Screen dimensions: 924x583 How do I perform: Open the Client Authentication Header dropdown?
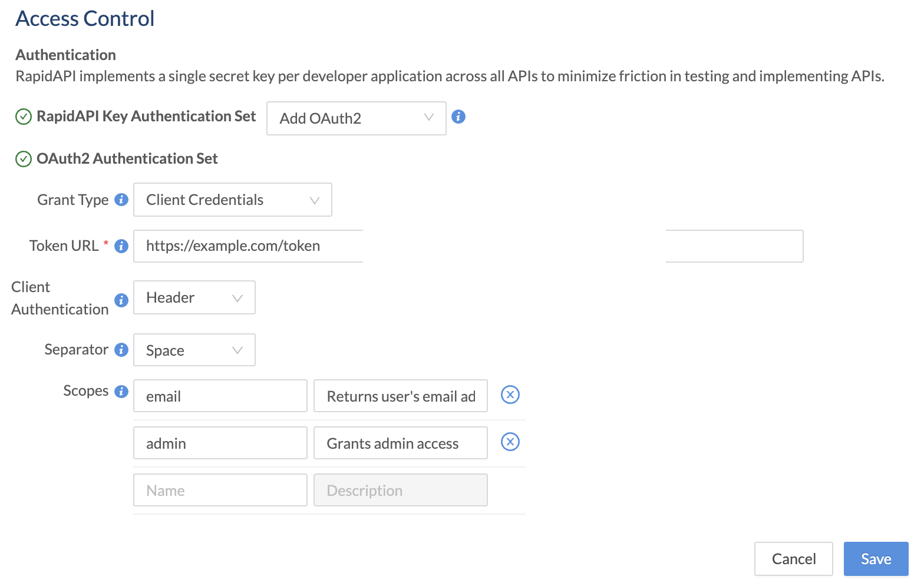(194, 297)
